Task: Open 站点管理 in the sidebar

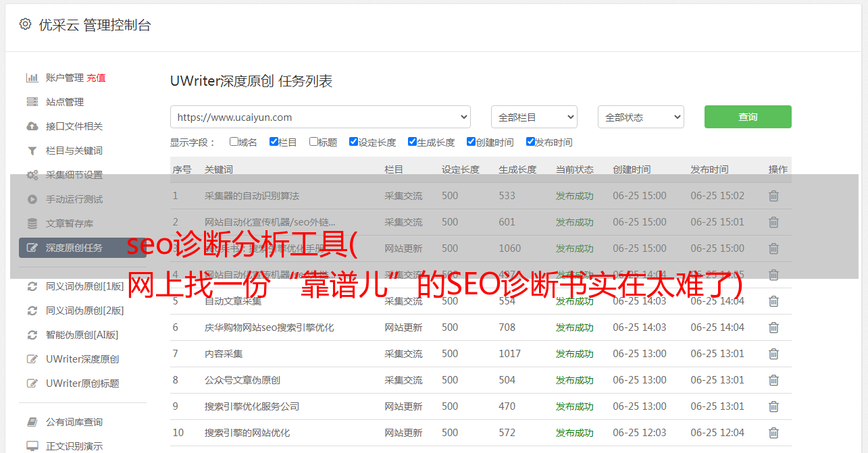Action: [x=65, y=102]
